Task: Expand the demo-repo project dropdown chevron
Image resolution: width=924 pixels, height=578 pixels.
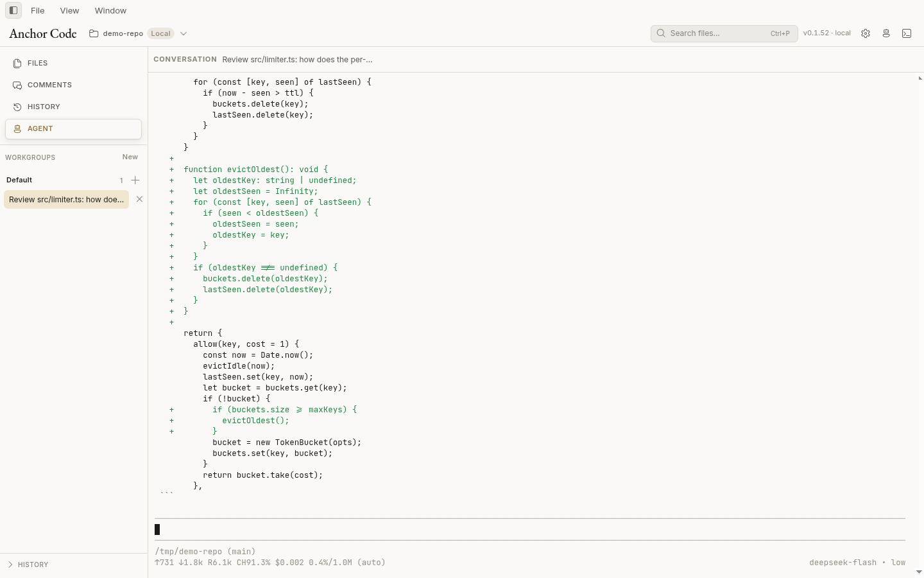Action: pyautogui.click(x=184, y=33)
